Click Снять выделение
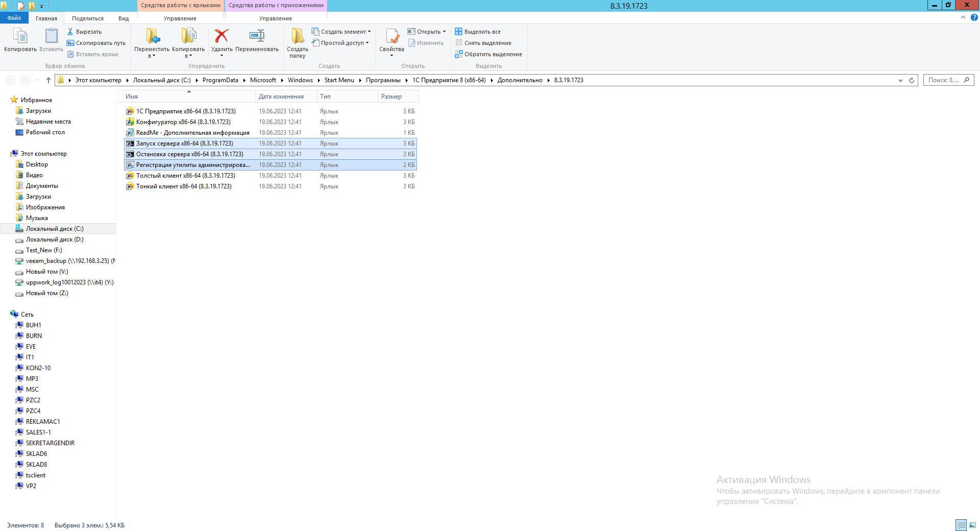Viewport: 980px width, 531px height. pos(483,43)
